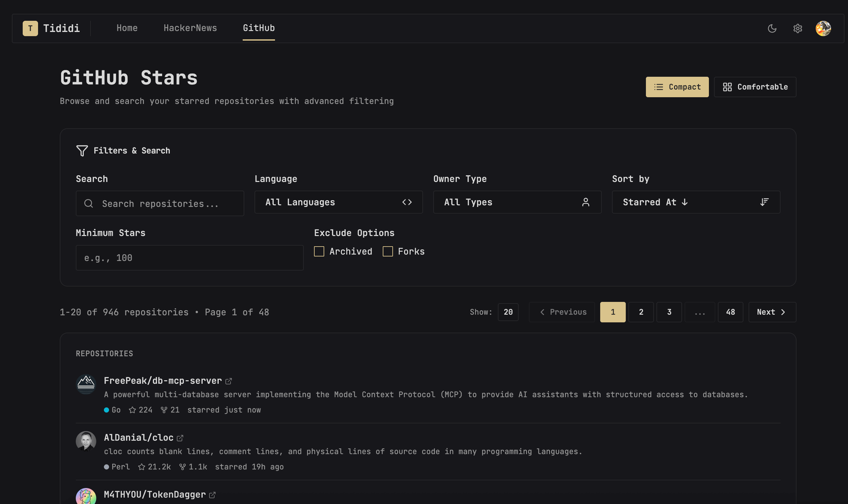This screenshot has width=848, height=504.
Task: Click the pagination ellipsis
Action: pos(700,312)
